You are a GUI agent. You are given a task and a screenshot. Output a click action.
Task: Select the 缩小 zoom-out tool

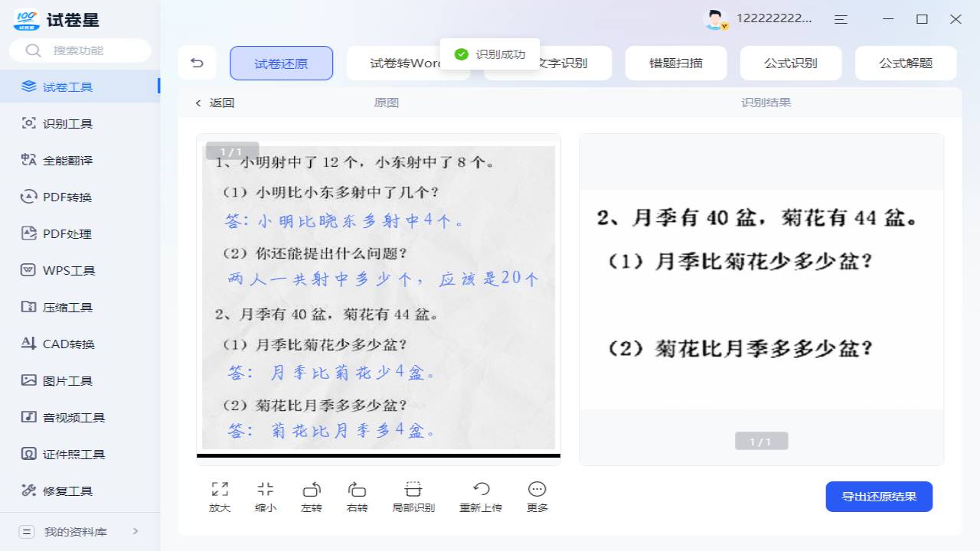click(265, 495)
